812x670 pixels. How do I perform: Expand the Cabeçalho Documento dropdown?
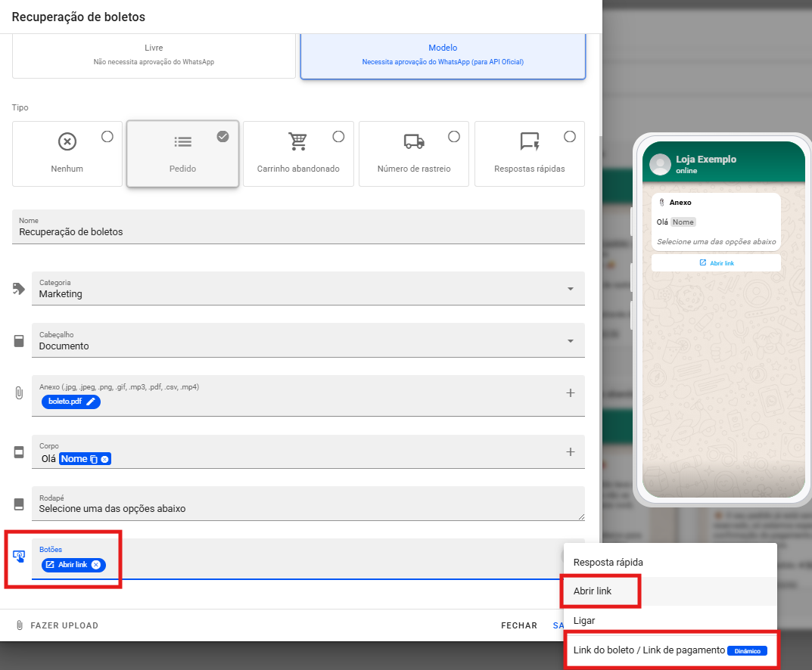pos(570,341)
